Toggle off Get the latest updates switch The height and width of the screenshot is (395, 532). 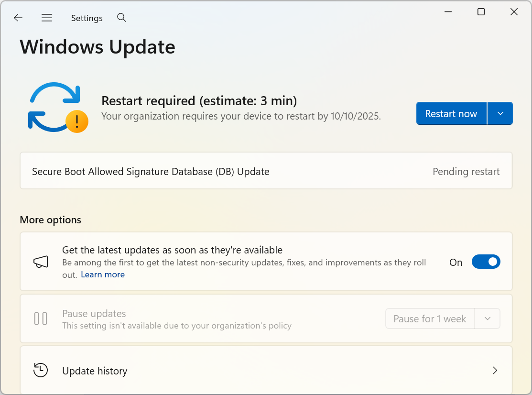click(486, 262)
